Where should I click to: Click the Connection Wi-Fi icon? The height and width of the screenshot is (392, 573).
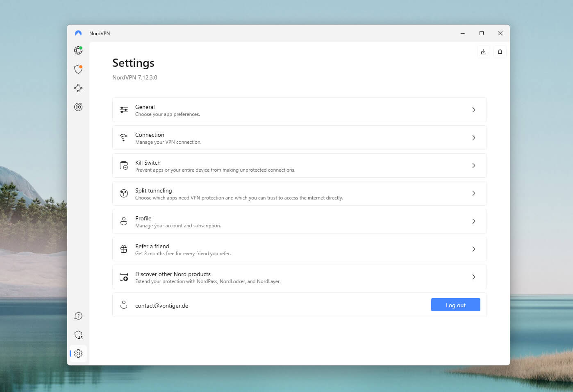(x=124, y=138)
